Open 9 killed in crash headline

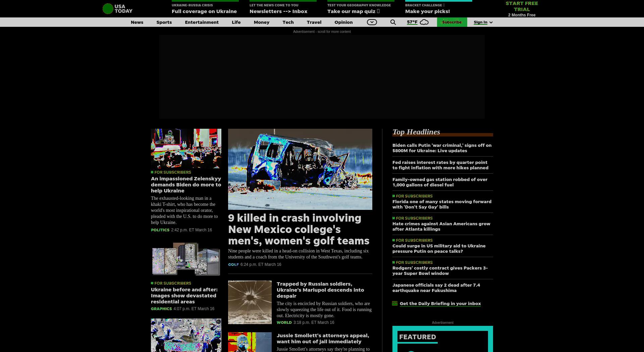point(299,229)
